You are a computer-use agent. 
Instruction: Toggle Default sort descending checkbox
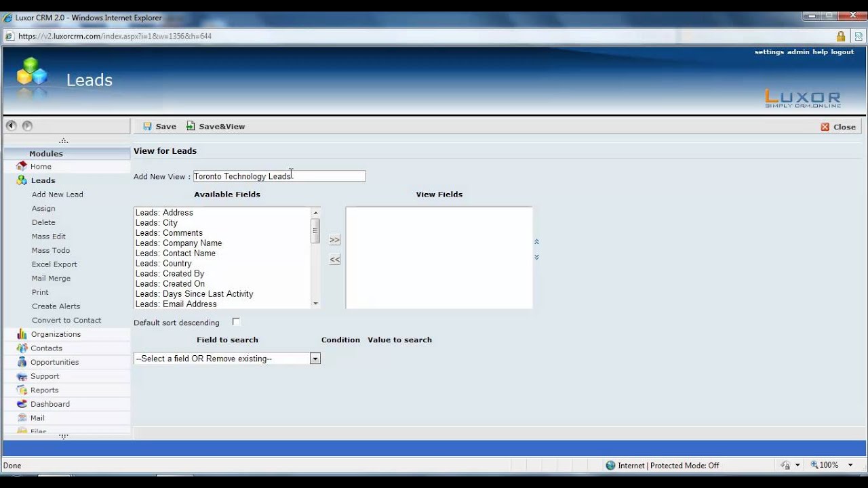236,322
